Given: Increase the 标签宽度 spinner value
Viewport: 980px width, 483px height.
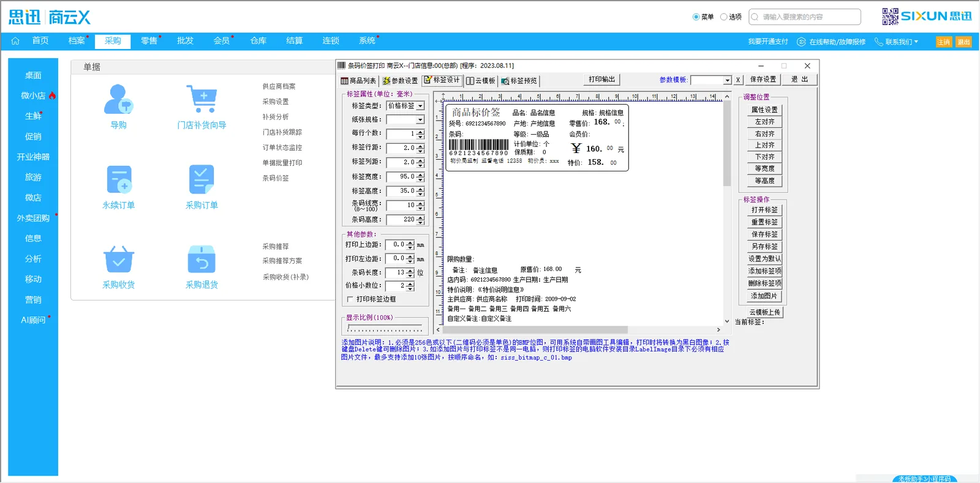Looking at the screenshot, I should pyautogui.click(x=420, y=174).
